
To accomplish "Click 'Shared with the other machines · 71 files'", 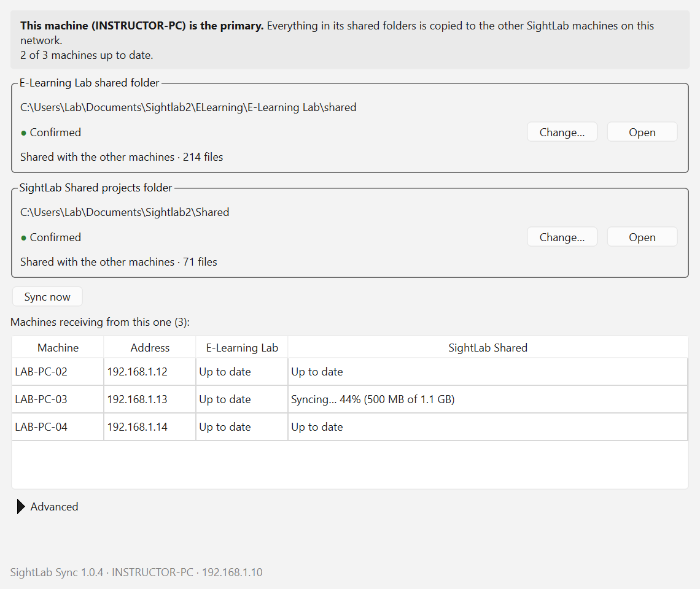I will (119, 262).
